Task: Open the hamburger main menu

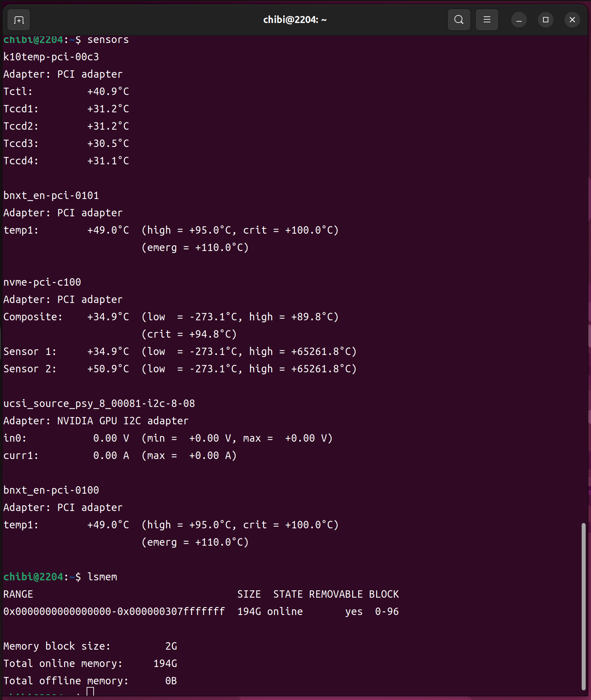Action: (x=487, y=20)
